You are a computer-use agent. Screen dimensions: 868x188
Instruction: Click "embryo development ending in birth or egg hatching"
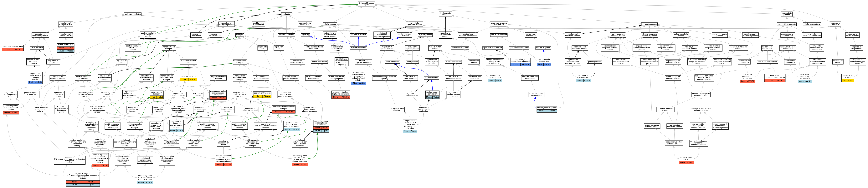495,62
